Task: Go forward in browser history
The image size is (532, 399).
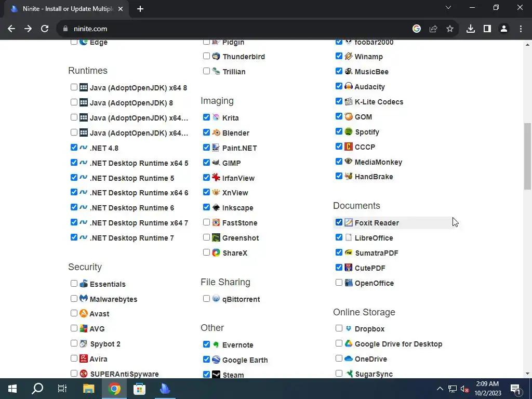Action: [x=28, y=29]
